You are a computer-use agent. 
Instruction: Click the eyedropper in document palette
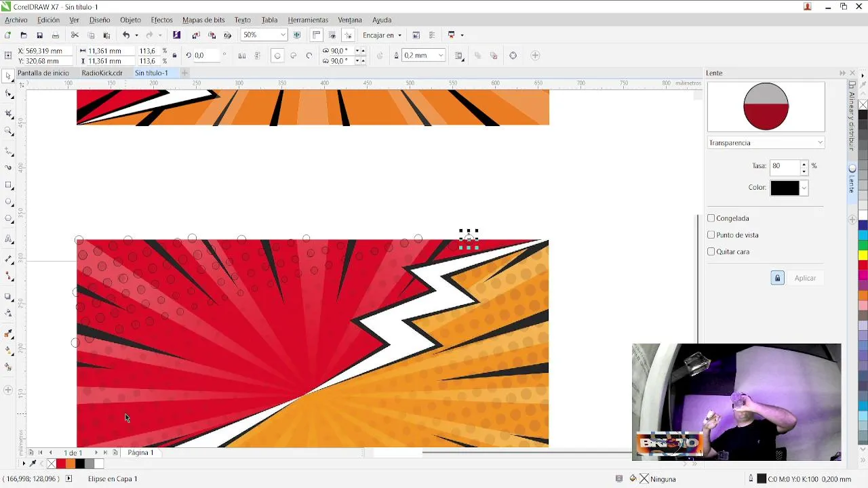[32, 464]
